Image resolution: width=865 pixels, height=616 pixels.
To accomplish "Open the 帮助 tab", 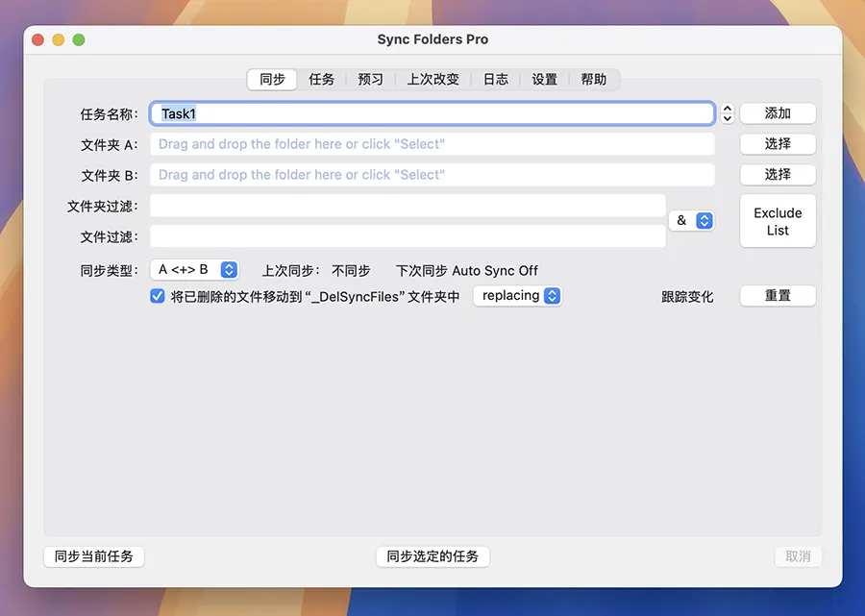I will pos(594,80).
